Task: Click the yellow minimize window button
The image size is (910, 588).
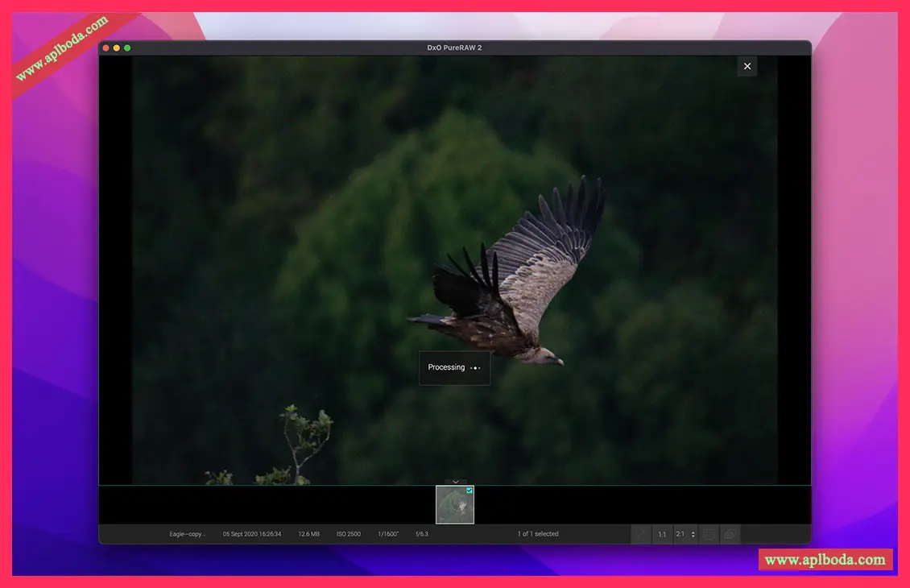Action: [x=116, y=48]
